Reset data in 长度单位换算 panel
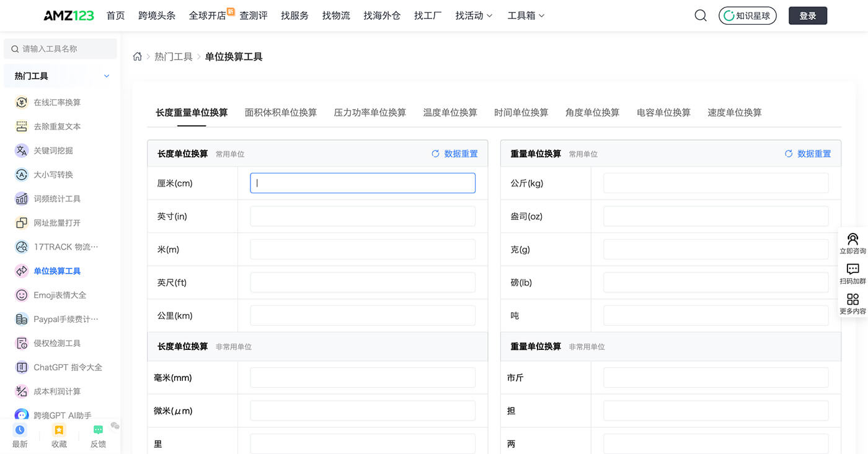868x454 pixels. pyautogui.click(x=454, y=154)
